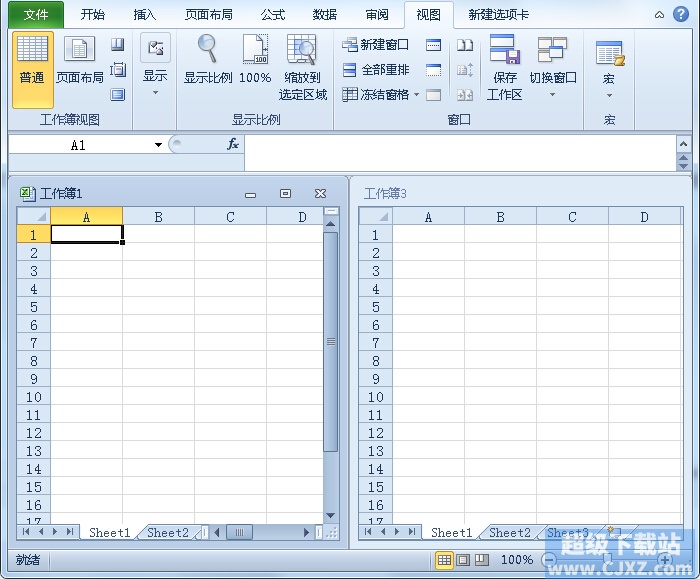Screen dimensions: 700x579
Task: Click the formula bar scroll-up arrow
Action: click(x=683, y=144)
